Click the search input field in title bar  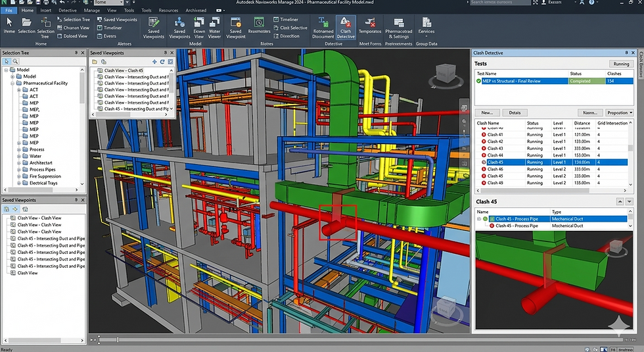pos(500,3)
